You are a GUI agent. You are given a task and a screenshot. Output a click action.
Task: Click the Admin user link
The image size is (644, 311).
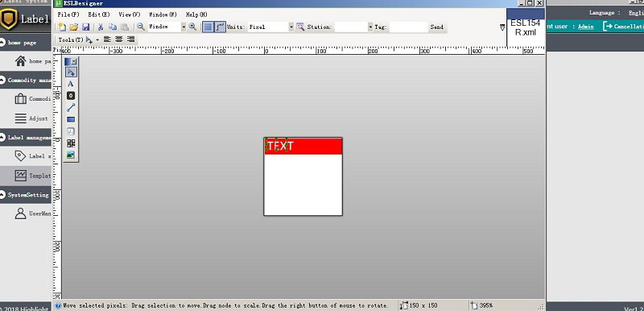click(x=586, y=27)
